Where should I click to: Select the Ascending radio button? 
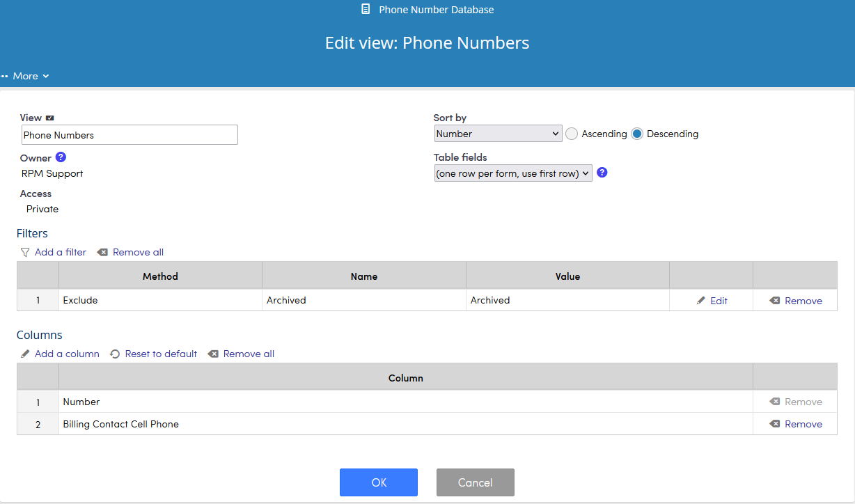tap(572, 134)
